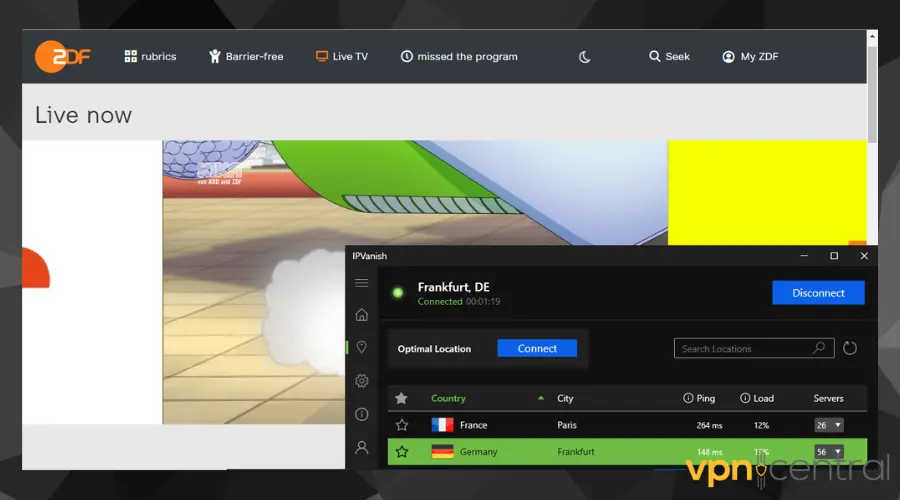Image resolution: width=900 pixels, height=500 pixels.
Task: Open IPVanish account profile icon
Action: click(x=362, y=447)
